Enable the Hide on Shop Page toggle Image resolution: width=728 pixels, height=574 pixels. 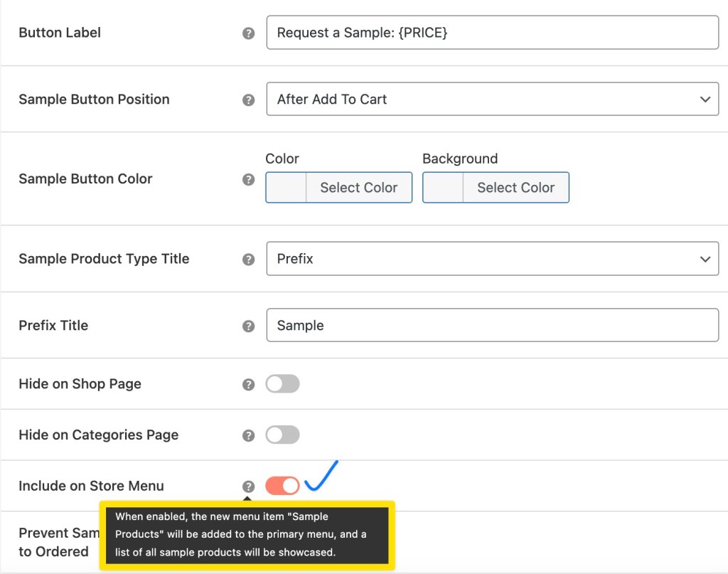pyautogui.click(x=282, y=383)
